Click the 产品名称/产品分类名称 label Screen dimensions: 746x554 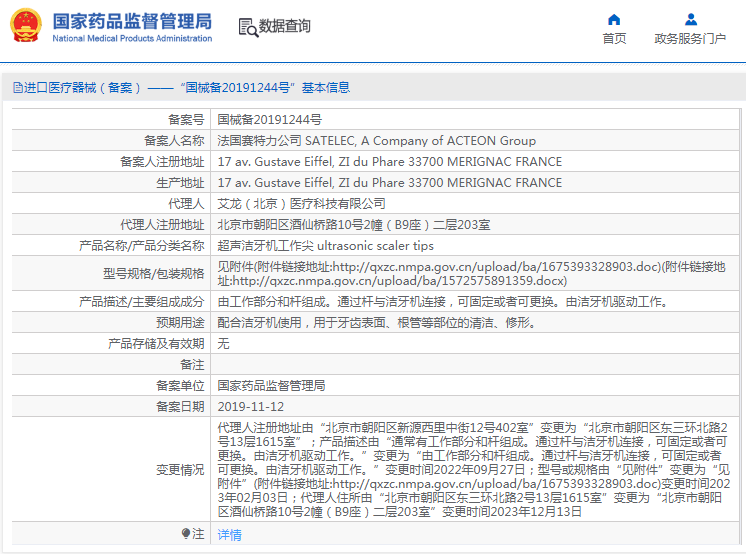coord(141,246)
